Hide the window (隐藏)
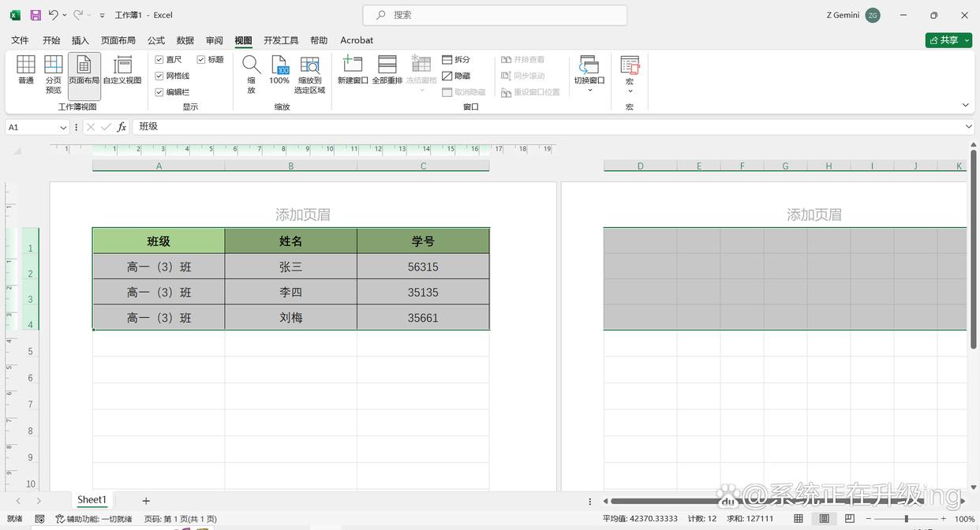 point(456,76)
